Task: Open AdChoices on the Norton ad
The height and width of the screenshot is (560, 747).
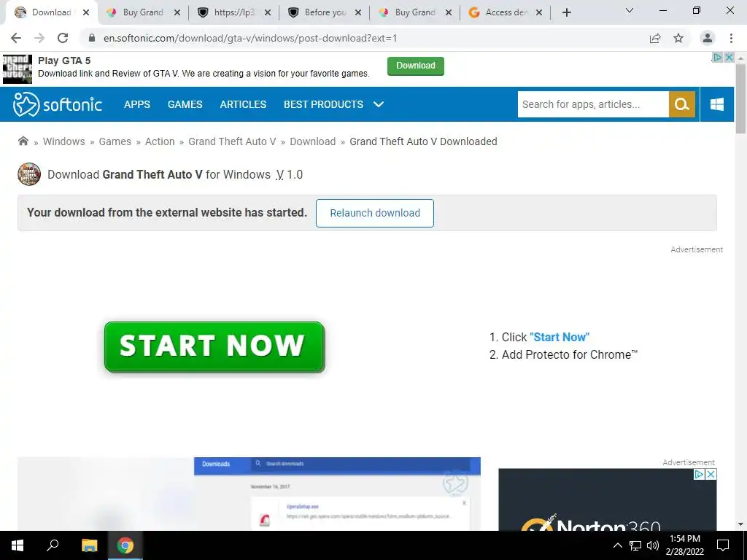Action: pos(699,474)
